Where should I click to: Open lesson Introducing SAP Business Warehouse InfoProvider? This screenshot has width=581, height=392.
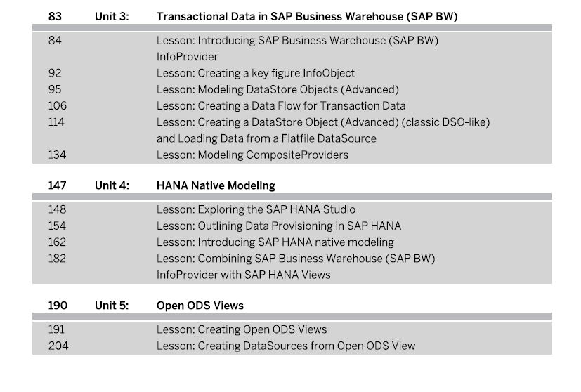(297, 48)
